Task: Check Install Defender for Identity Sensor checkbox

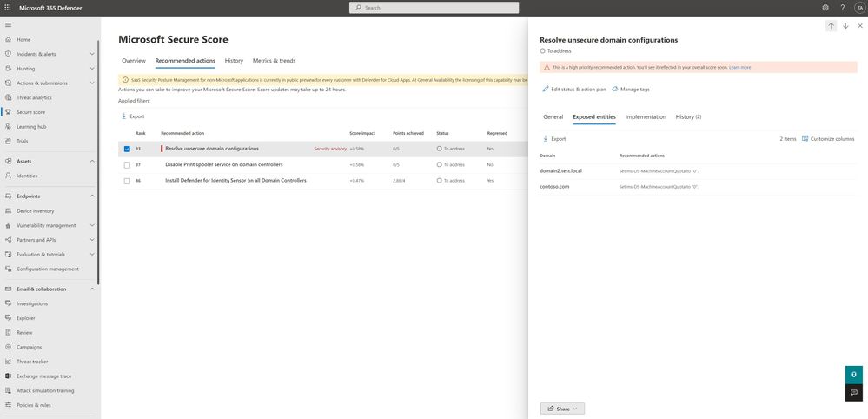Action: [128, 181]
